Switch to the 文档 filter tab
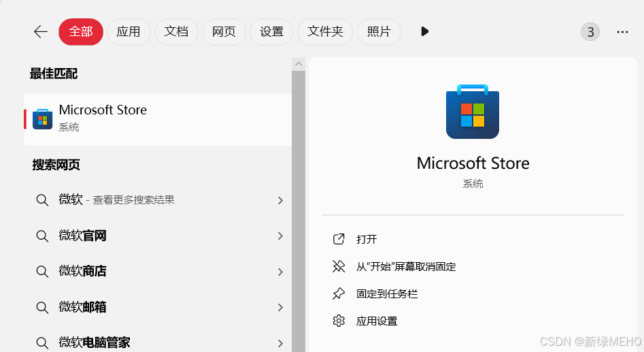The height and width of the screenshot is (352, 644). tap(176, 32)
